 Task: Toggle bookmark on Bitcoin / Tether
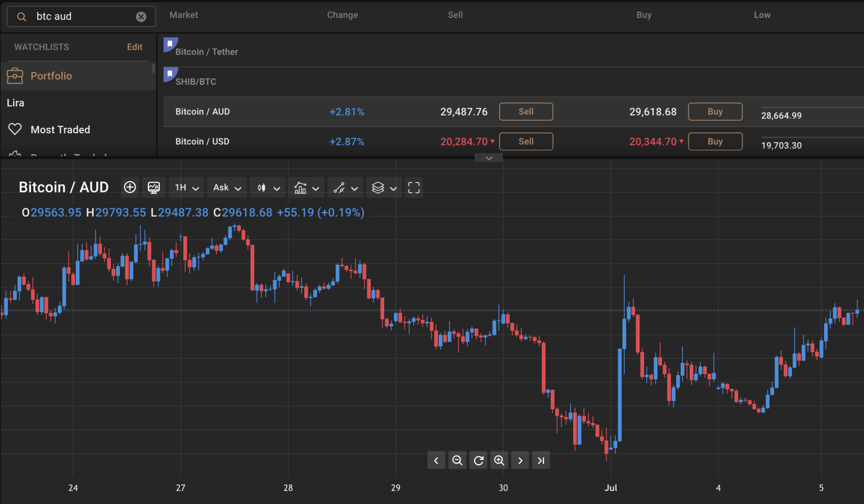(170, 44)
